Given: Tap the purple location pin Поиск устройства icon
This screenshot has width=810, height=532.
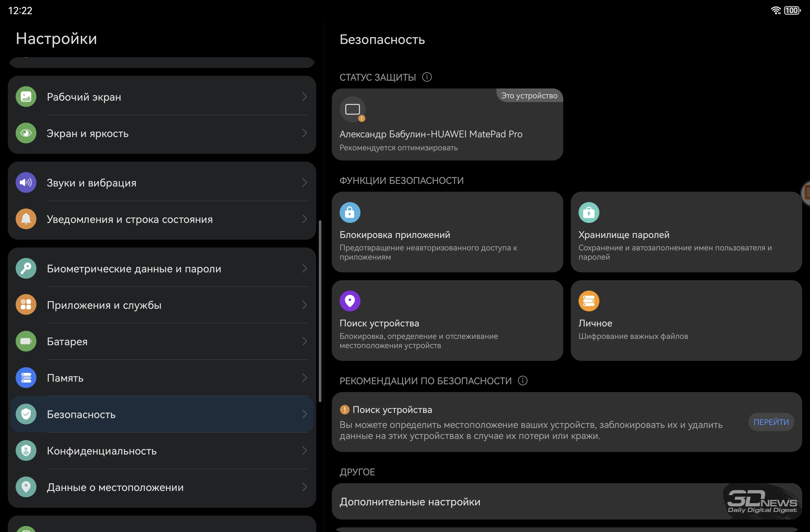Looking at the screenshot, I should (350, 301).
